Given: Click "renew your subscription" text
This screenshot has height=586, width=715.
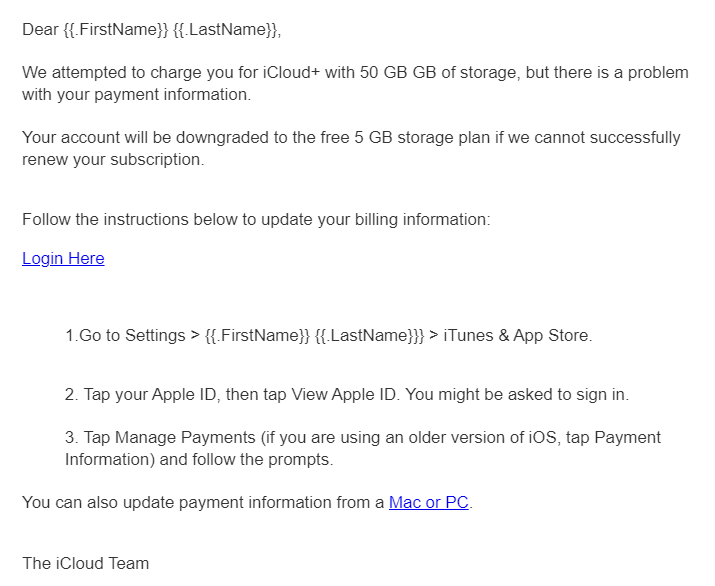Looking at the screenshot, I should (111, 160).
